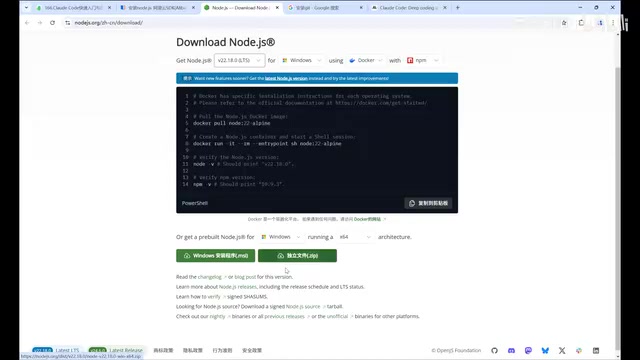The height and width of the screenshot is (360, 640).
Task: Open site information icon in address bar
Action: pos(67,23)
